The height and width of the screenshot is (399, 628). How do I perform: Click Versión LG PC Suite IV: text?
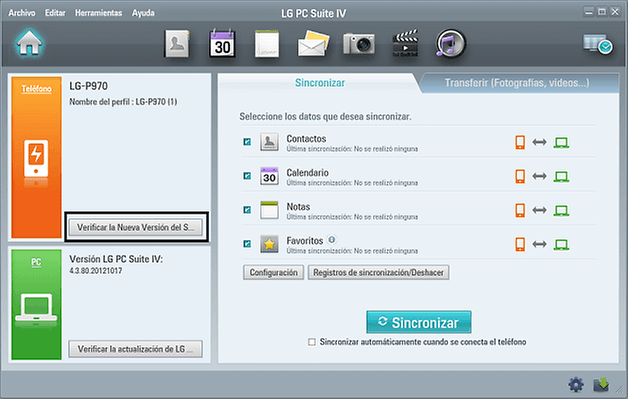coord(116,259)
